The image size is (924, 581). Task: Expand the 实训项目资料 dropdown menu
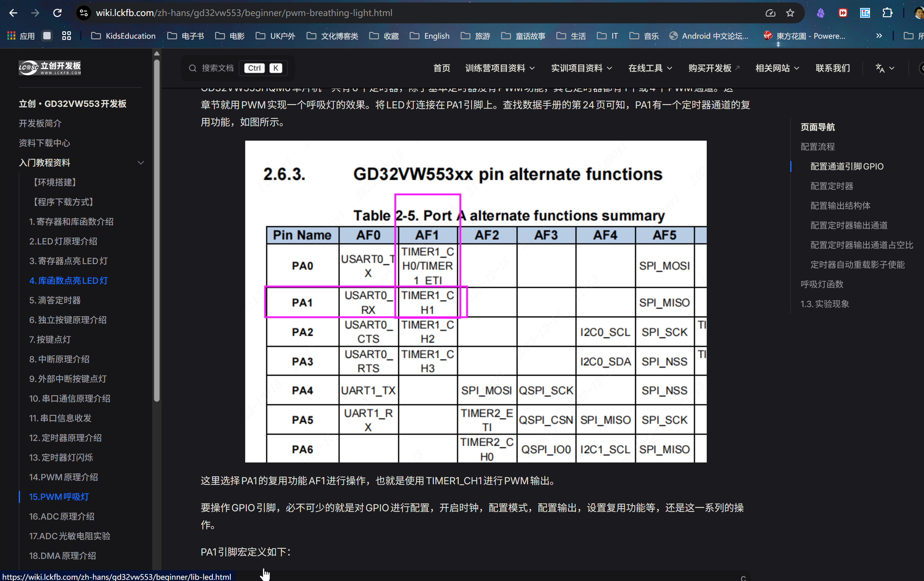(581, 68)
